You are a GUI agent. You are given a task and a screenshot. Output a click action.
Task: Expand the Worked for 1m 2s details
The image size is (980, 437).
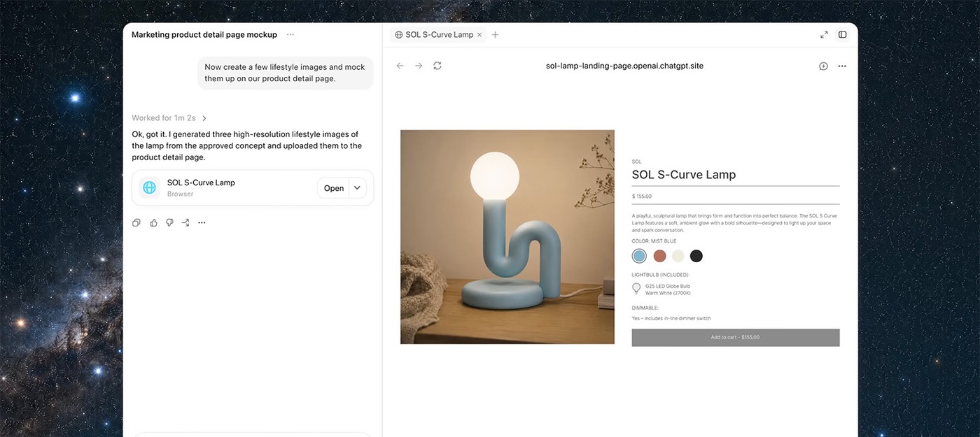click(x=169, y=118)
